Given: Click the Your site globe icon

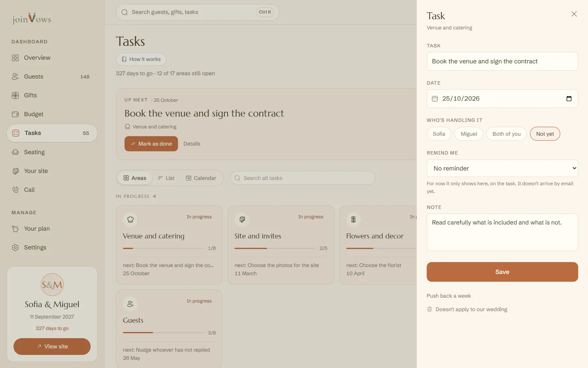Looking at the screenshot, I should click(15, 171).
